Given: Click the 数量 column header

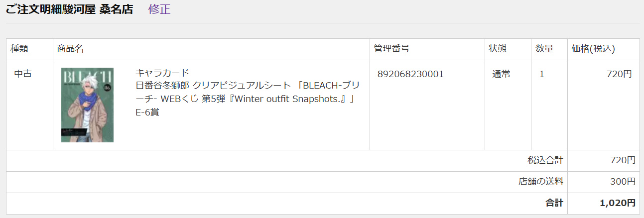Looking at the screenshot, I should coord(544,49).
